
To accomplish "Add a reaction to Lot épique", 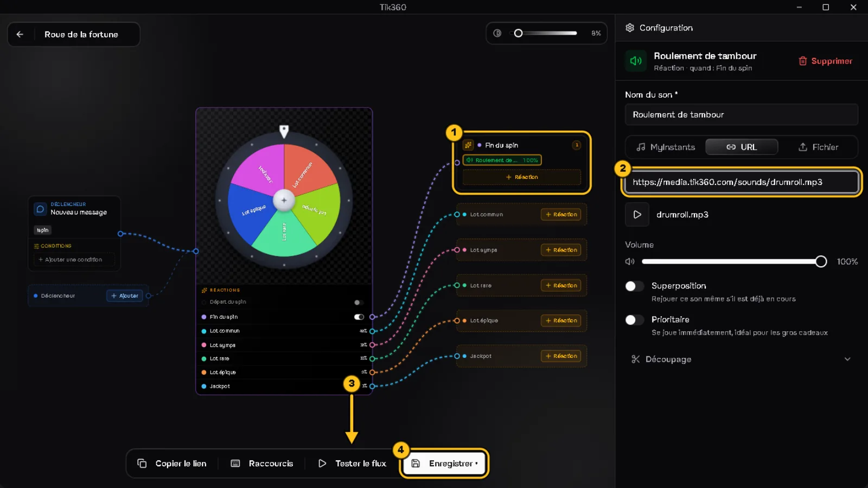I will (x=561, y=320).
